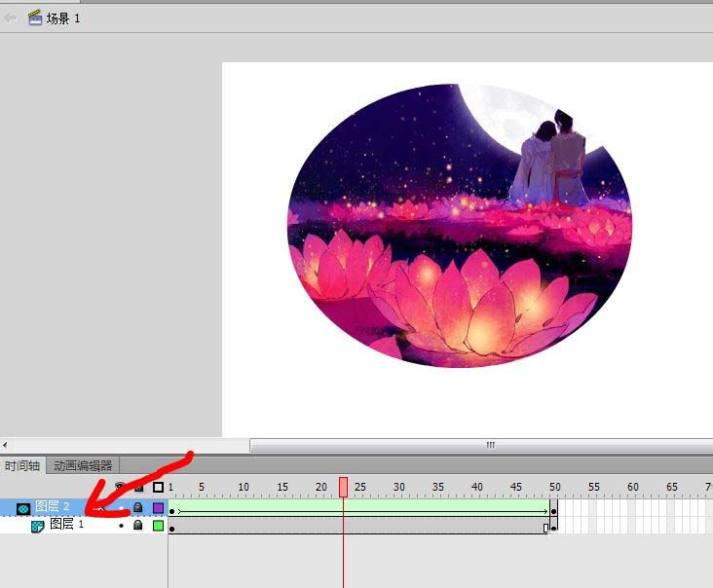The image size is (713, 588).
Task: Click the 场景 1 scene clapperboard icon
Action: point(34,18)
